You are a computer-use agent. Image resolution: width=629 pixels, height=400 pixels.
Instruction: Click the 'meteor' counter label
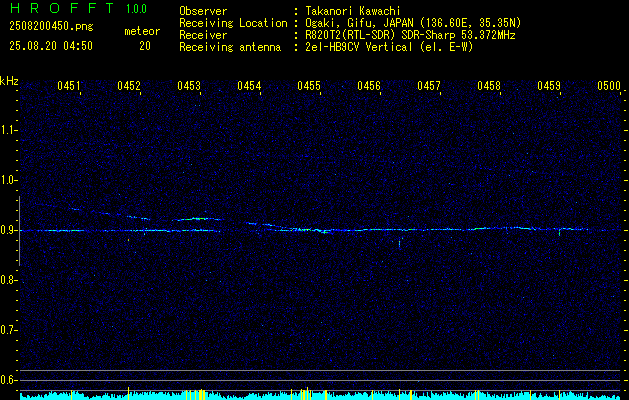click(142, 31)
